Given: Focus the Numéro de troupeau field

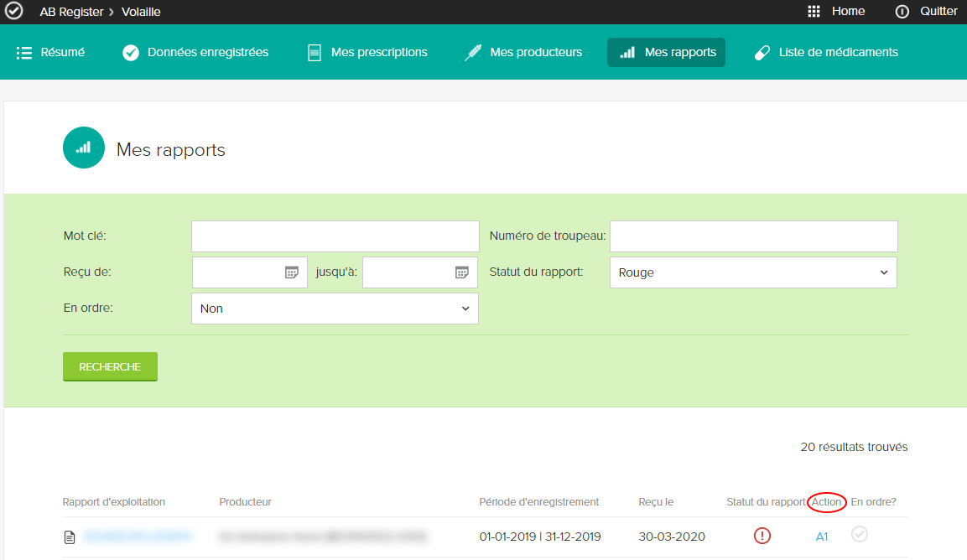Looking at the screenshot, I should [x=753, y=236].
